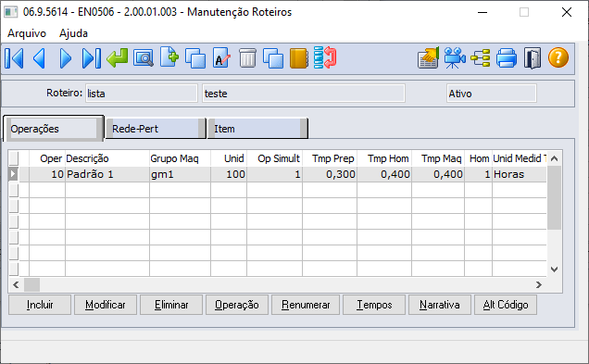Click the Tempos button
589x364 pixels.
click(374, 305)
